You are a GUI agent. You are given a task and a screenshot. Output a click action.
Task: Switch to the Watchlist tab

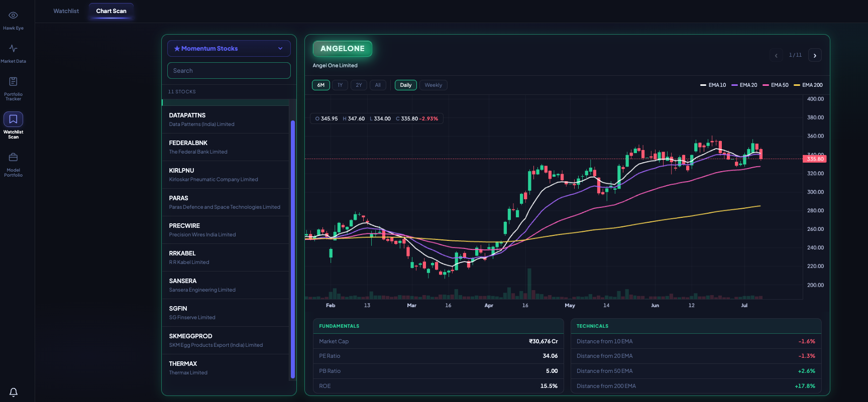click(x=66, y=11)
